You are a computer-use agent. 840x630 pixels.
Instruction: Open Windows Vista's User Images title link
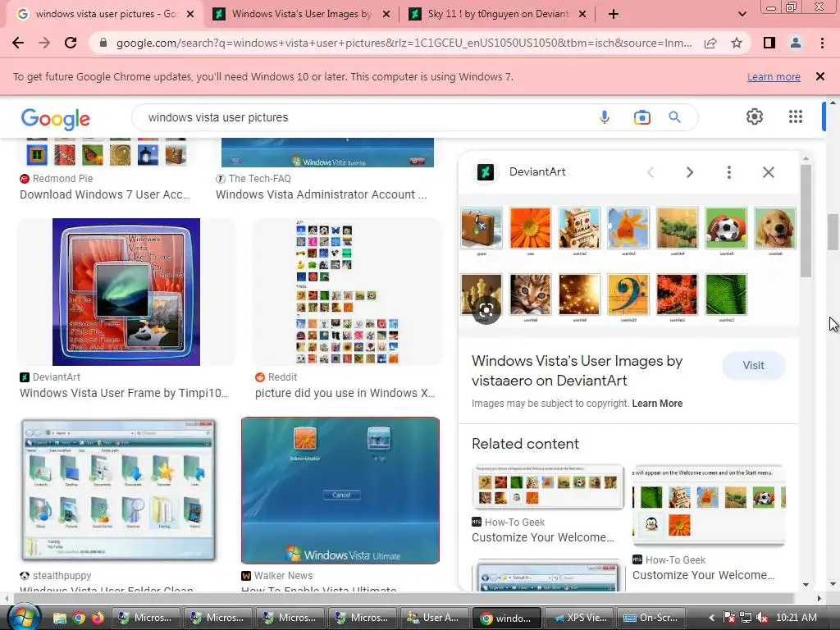577,371
